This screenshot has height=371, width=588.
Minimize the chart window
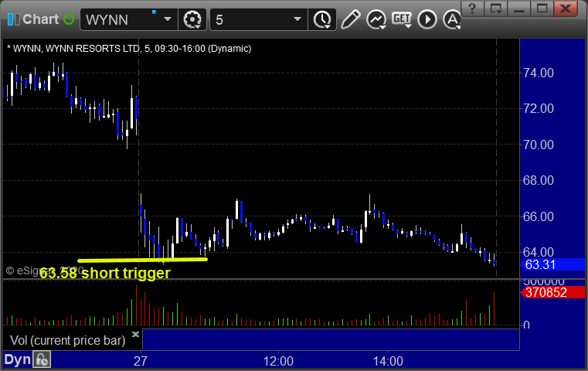point(518,9)
